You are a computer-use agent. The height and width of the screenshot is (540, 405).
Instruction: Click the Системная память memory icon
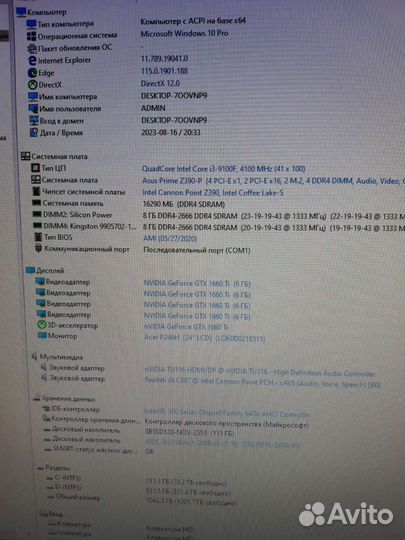tap(37, 203)
